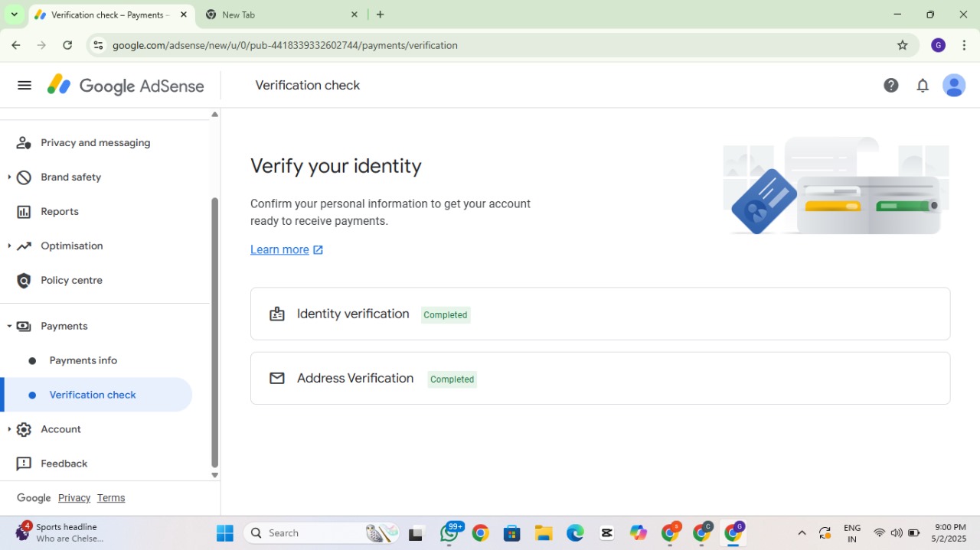The image size is (980, 550).
Task: Open the Sports headline news widget
Action: pos(61,532)
